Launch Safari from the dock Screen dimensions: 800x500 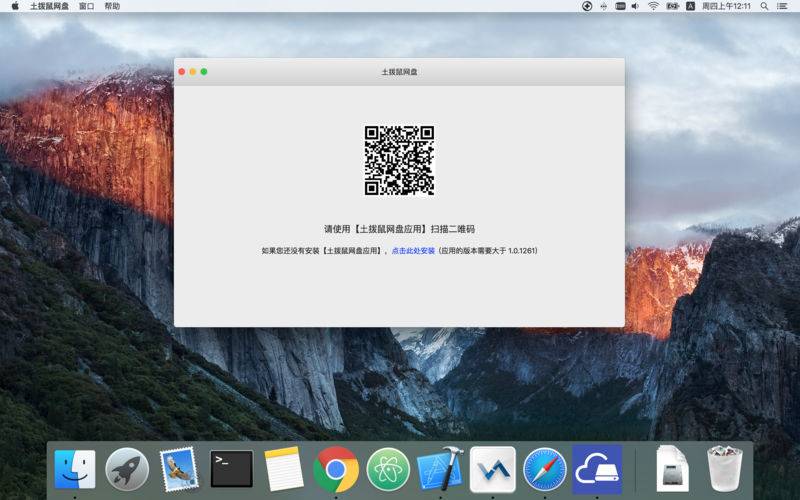pos(544,469)
